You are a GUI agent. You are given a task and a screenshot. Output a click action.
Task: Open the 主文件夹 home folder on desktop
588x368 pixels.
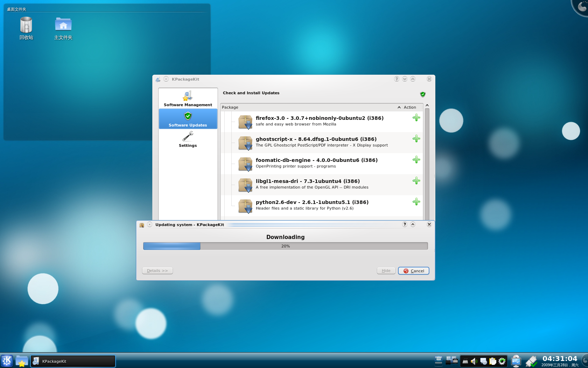(63, 28)
